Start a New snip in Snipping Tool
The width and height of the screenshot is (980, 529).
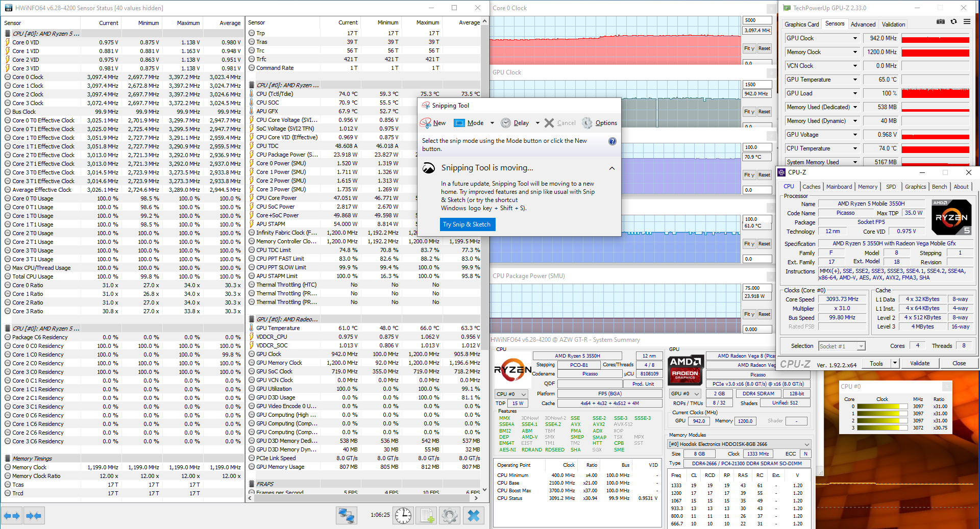coord(433,123)
